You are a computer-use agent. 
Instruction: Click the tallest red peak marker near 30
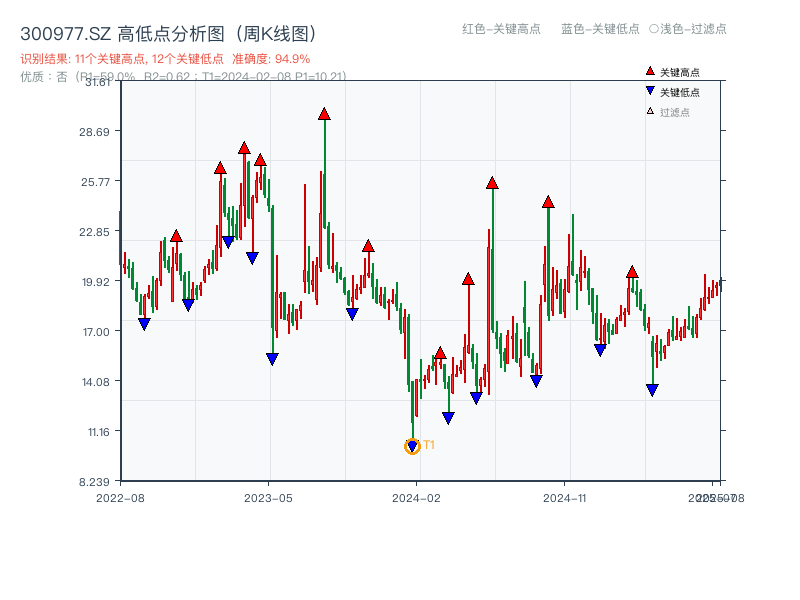pyautogui.click(x=323, y=114)
